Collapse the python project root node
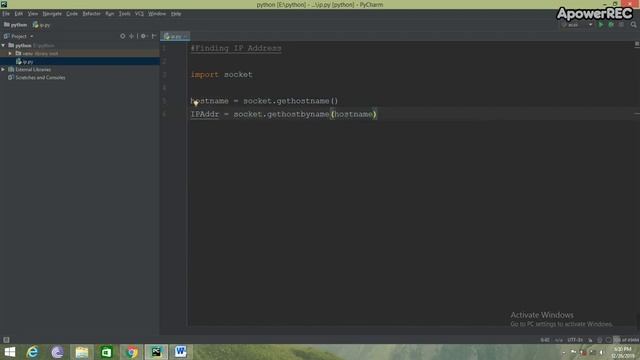 click(x=3, y=46)
